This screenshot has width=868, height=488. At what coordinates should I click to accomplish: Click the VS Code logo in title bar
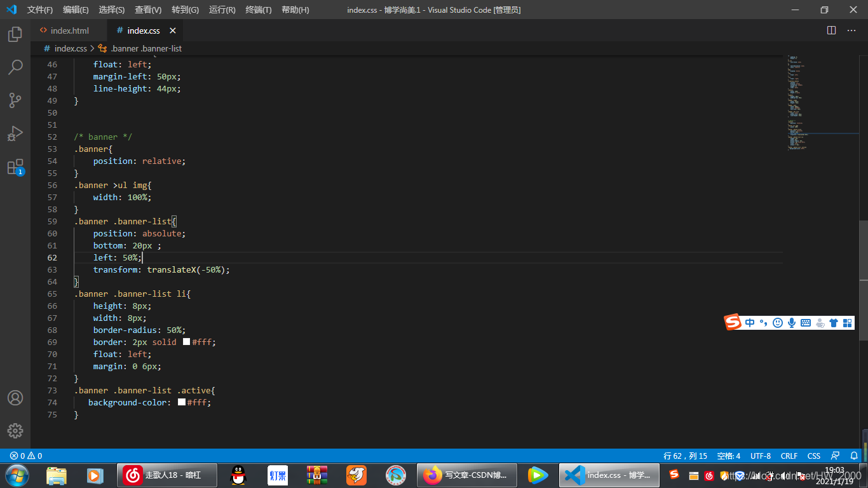point(11,10)
